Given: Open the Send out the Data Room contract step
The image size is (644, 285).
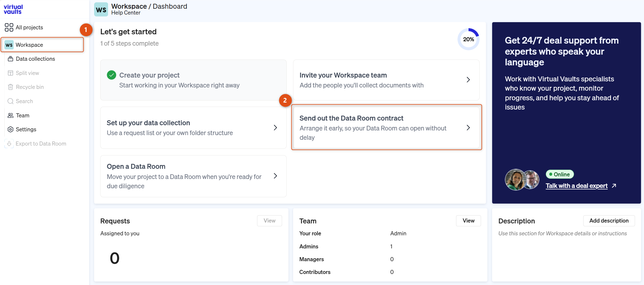Looking at the screenshot, I should (x=386, y=128).
